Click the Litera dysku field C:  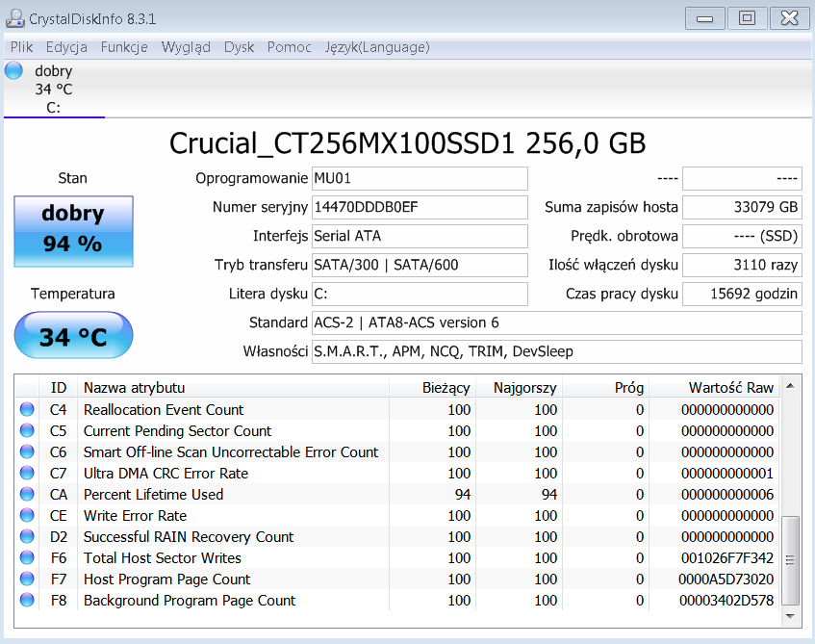point(420,294)
